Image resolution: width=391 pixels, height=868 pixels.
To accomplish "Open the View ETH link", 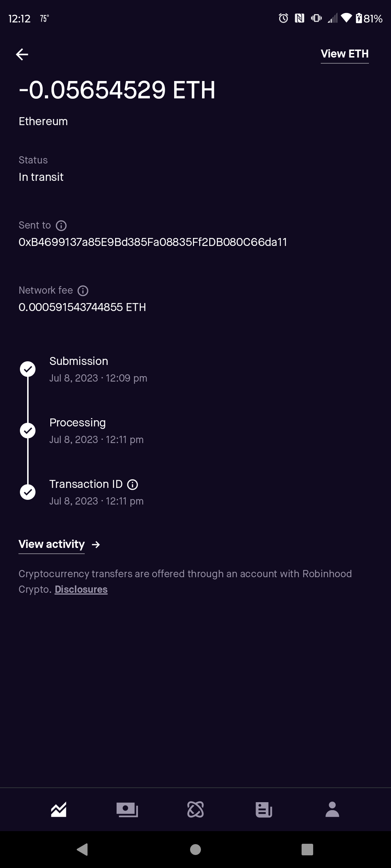I will [x=344, y=54].
